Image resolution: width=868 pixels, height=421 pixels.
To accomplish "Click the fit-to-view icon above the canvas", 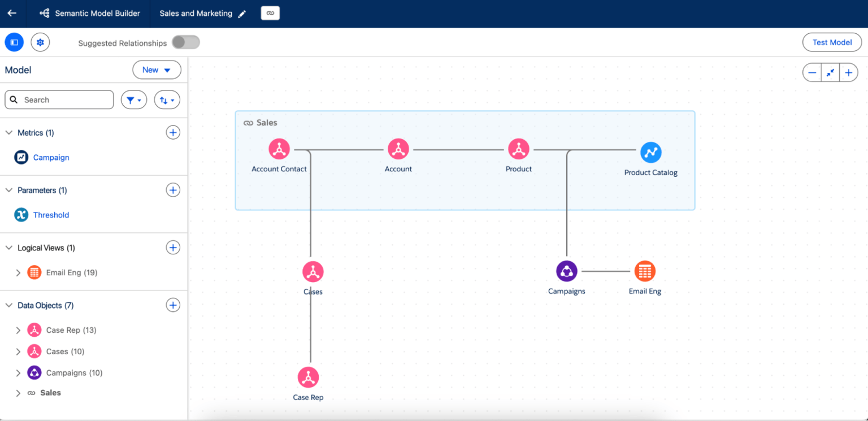I will tap(830, 72).
